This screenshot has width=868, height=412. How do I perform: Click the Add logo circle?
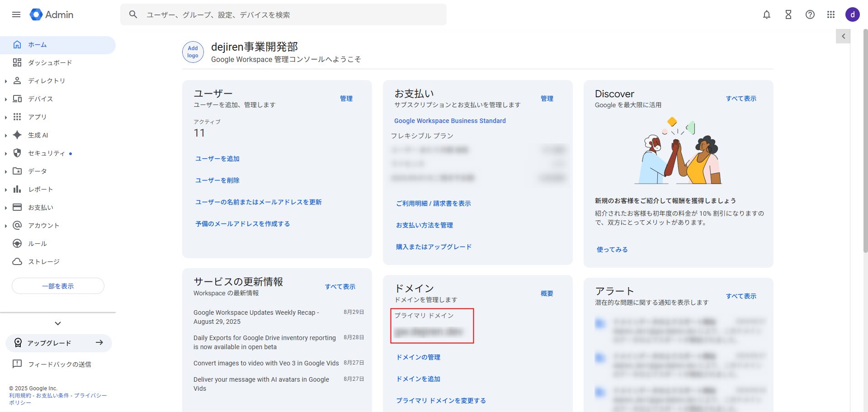pos(193,52)
